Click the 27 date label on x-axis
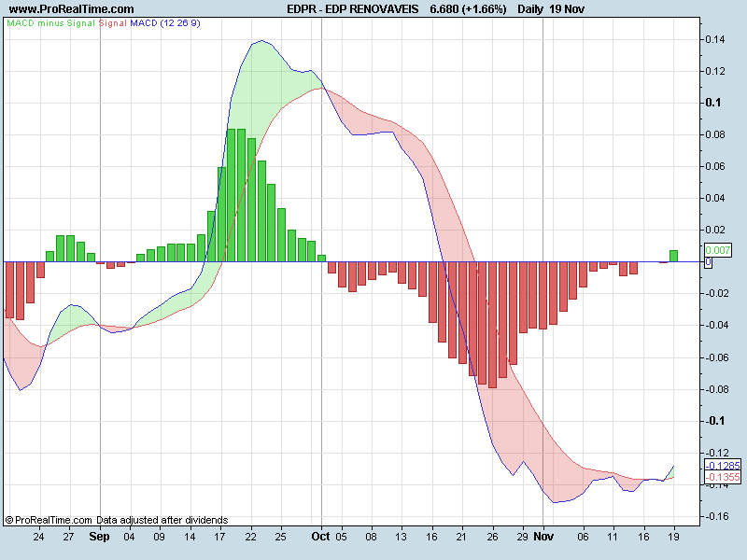Screen dimensions: 747x560 click(68, 537)
